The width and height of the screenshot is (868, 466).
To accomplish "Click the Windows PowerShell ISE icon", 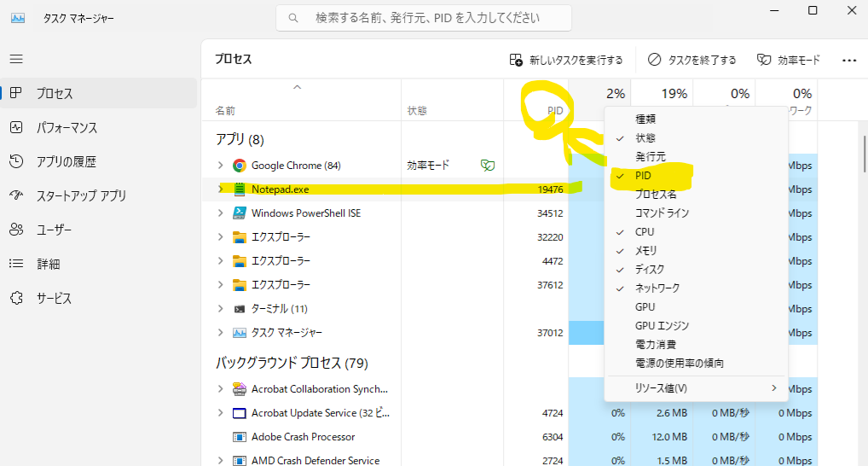I will point(239,213).
